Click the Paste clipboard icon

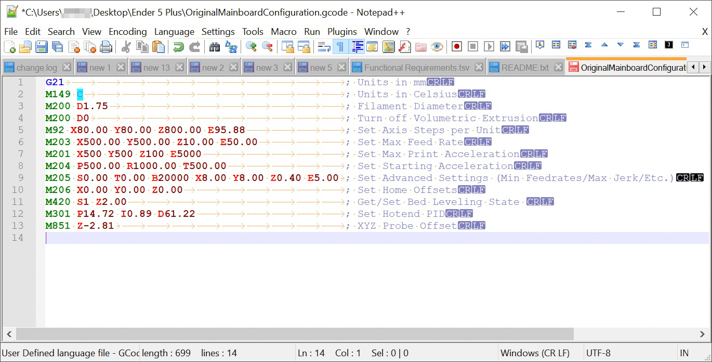point(158,46)
